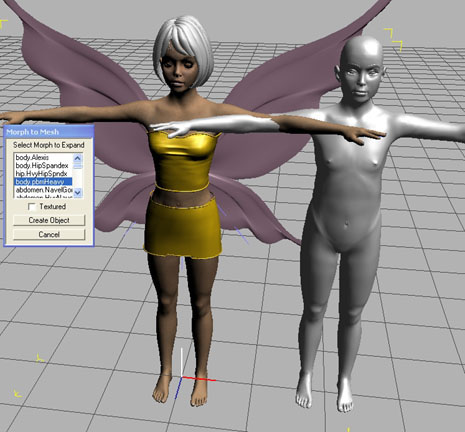Select body.HipSpandex in the morph list
The image size is (465, 432).
point(43,165)
